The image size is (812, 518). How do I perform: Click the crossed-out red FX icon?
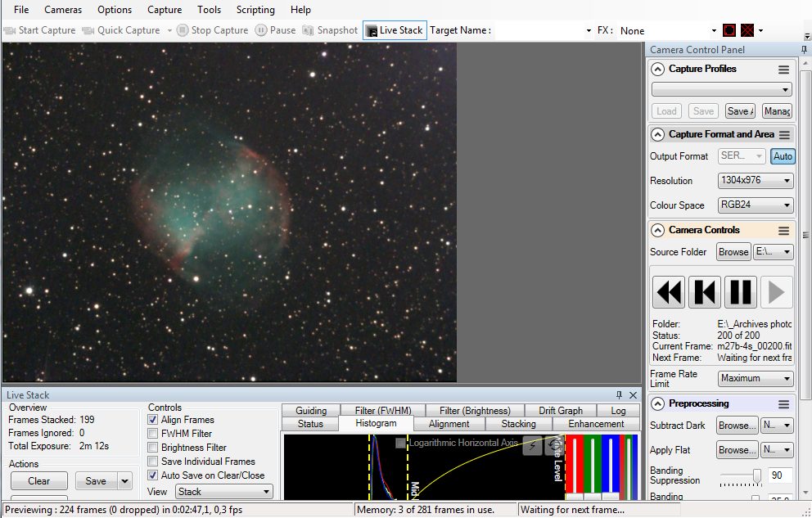[x=747, y=30]
